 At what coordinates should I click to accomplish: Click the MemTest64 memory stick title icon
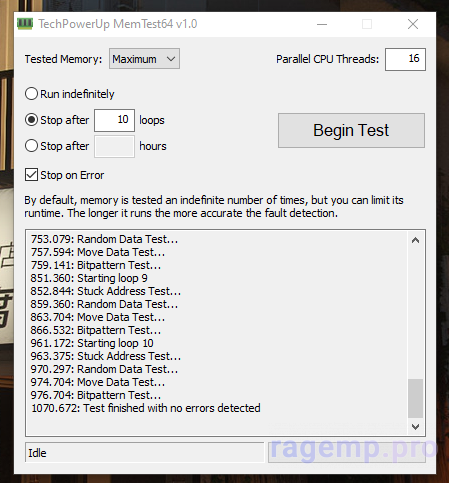click(x=25, y=24)
